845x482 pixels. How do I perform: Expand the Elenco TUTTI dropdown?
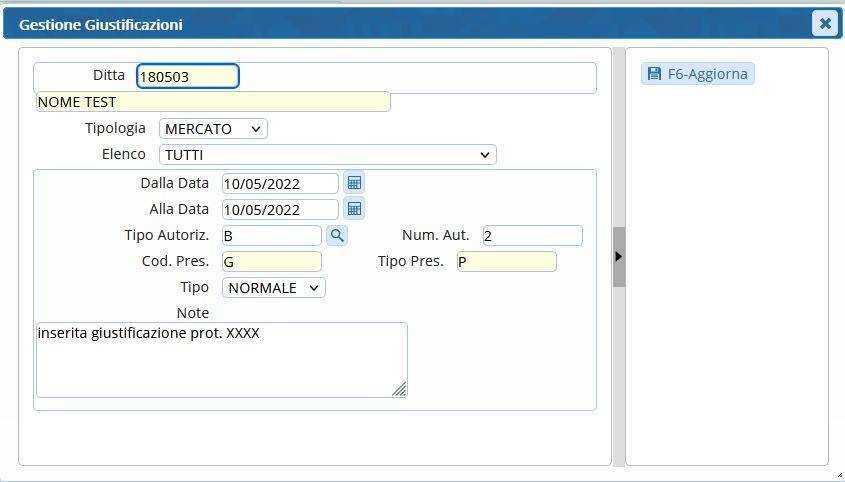(x=327, y=155)
